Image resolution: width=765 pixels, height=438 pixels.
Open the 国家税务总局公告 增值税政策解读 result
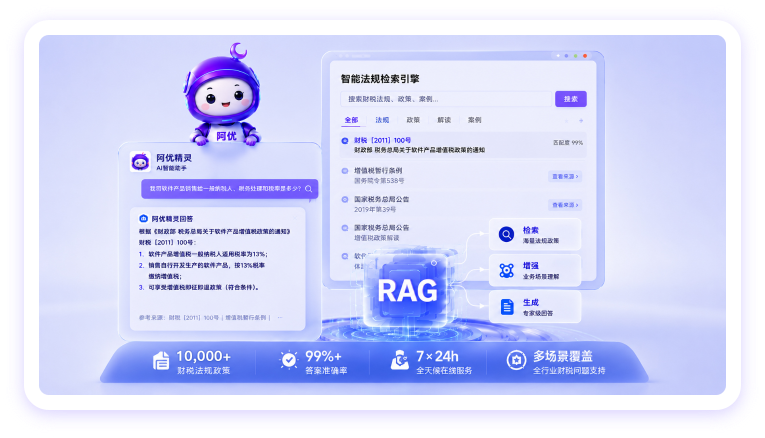[382, 233]
